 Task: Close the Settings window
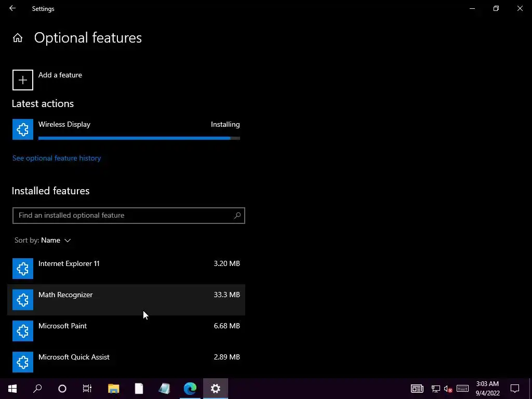coord(520,8)
